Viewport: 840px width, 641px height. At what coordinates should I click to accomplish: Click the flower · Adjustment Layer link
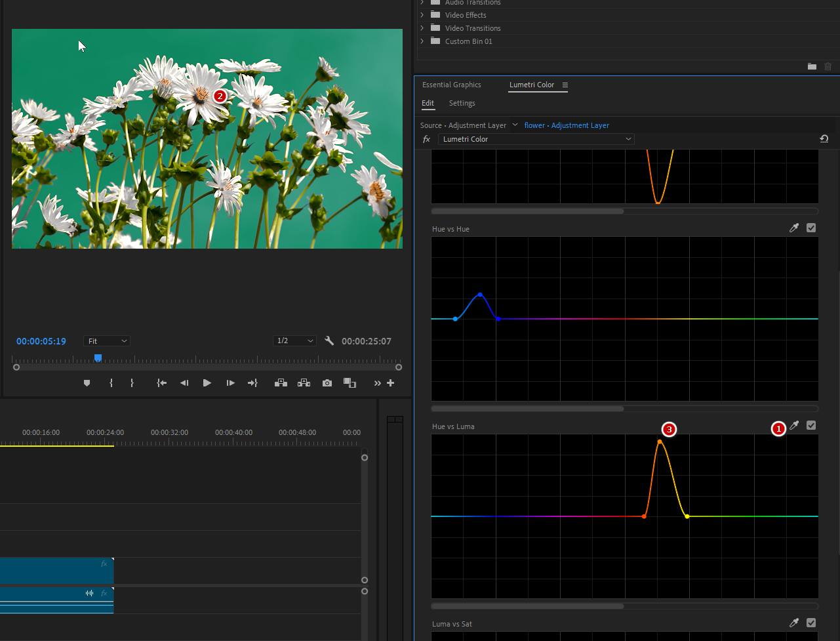(567, 125)
